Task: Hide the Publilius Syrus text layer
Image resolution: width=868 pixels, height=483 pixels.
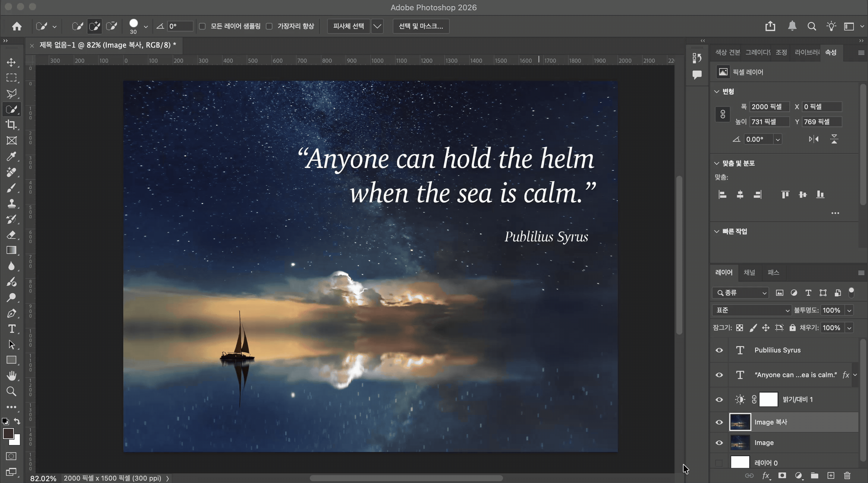Action: [719, 350]
